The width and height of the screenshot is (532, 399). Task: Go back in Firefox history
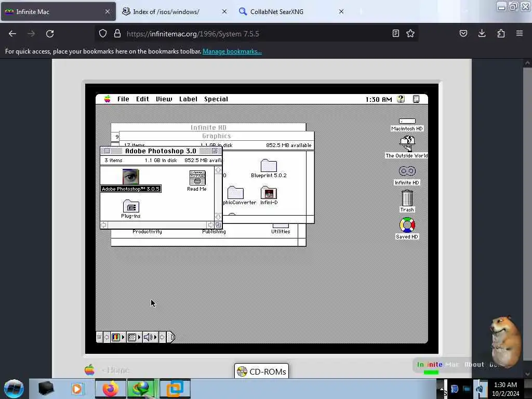tap(12, 34)
